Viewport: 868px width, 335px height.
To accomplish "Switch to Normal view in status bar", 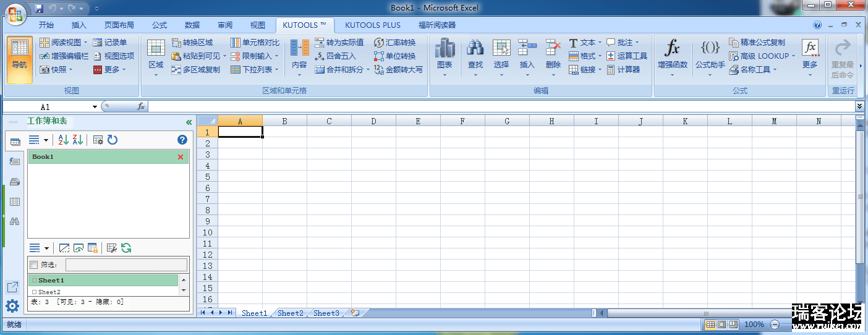I will pyautogui.click(x=710, y=324).
